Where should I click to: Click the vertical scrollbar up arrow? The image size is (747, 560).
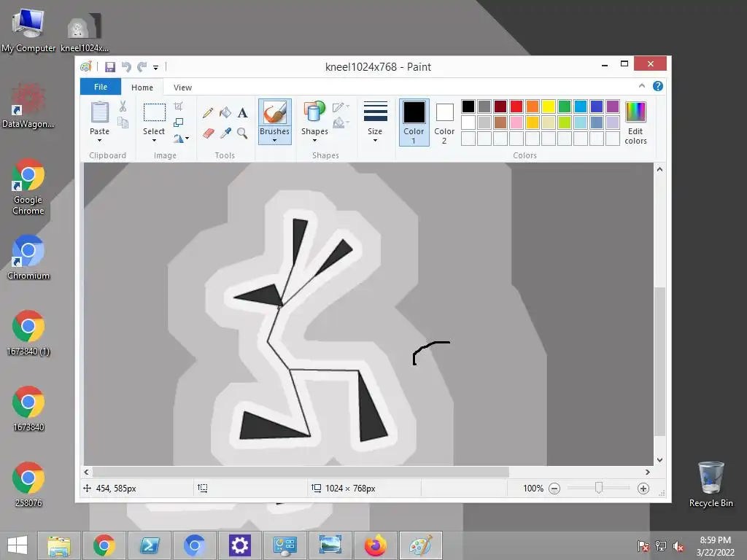coord(659,169)
